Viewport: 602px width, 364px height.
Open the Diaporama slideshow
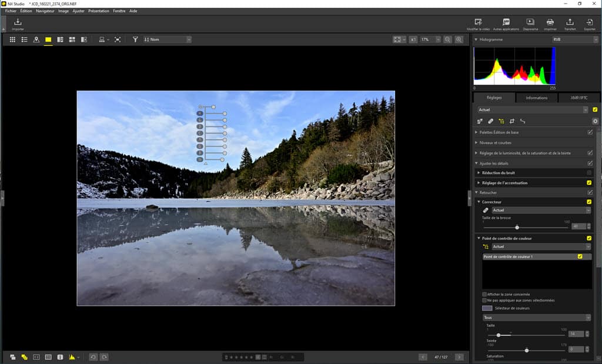[x=530, y=23]
